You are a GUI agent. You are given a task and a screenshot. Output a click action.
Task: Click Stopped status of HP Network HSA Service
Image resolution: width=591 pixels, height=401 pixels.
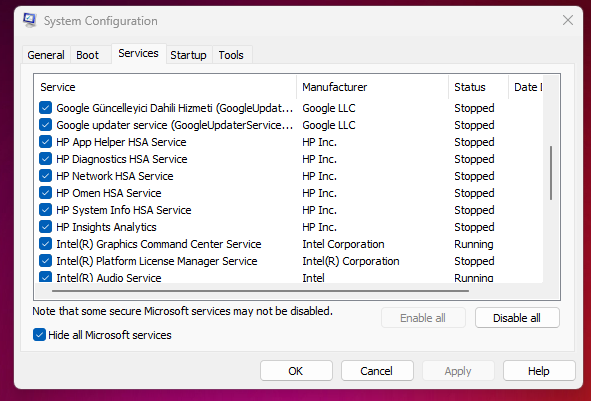coord(474,176)
